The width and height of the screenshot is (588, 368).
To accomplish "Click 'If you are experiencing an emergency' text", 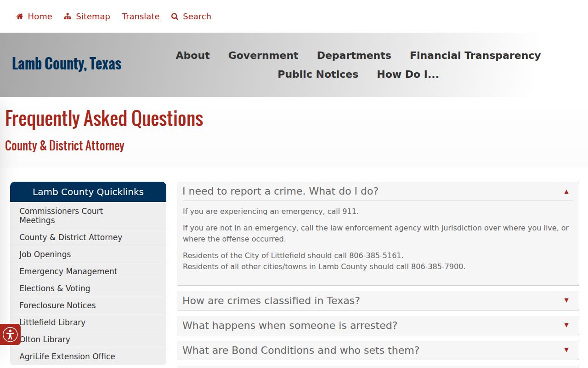I will 271,212.
